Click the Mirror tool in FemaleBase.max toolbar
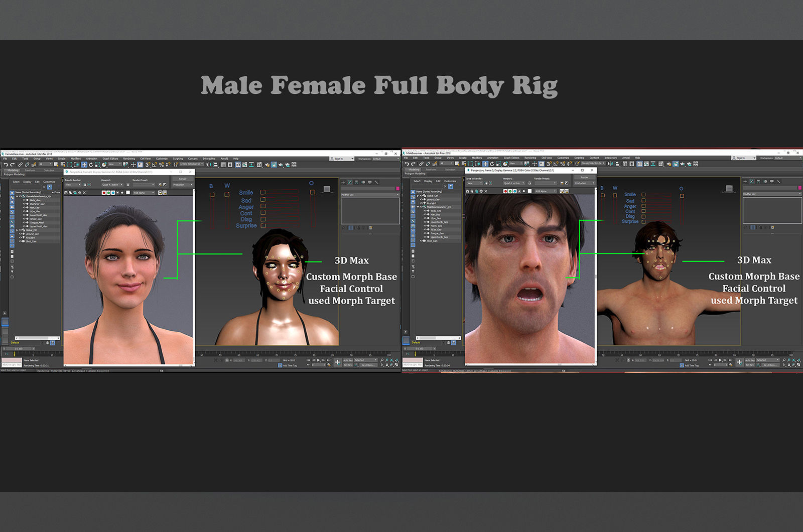The height and width of the screenshot is (532, 803). click(x=209, y=165)
